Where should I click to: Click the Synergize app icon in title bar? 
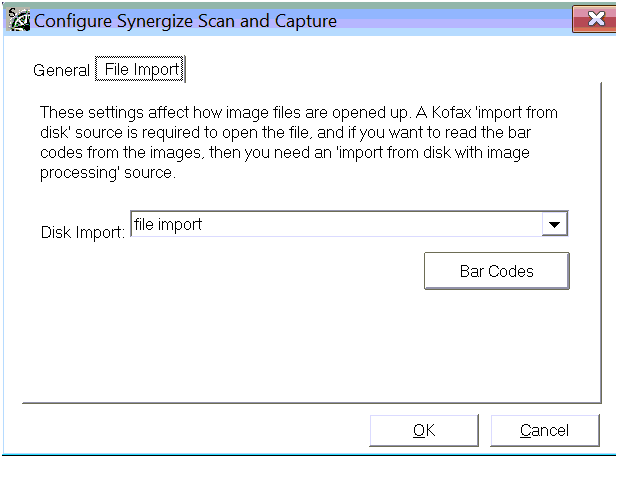[x=19, y=21]
